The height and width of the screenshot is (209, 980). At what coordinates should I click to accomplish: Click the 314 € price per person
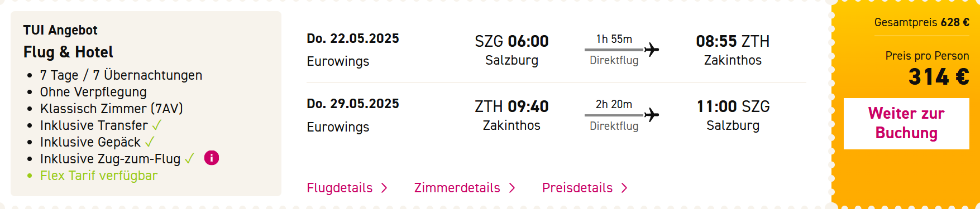tap(939, 77)
